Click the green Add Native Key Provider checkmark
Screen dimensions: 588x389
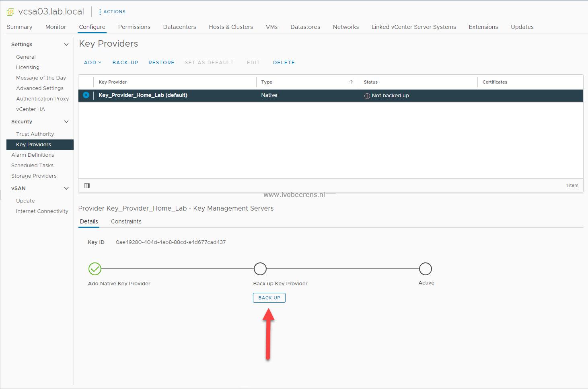pos(95,269)
